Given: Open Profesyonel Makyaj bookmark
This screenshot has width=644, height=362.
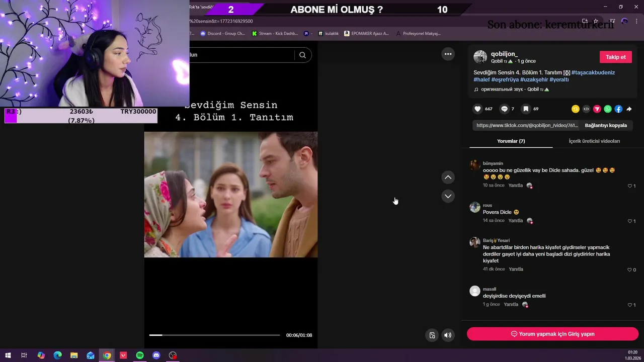Looking at the screenshot, I should (418, 34).
